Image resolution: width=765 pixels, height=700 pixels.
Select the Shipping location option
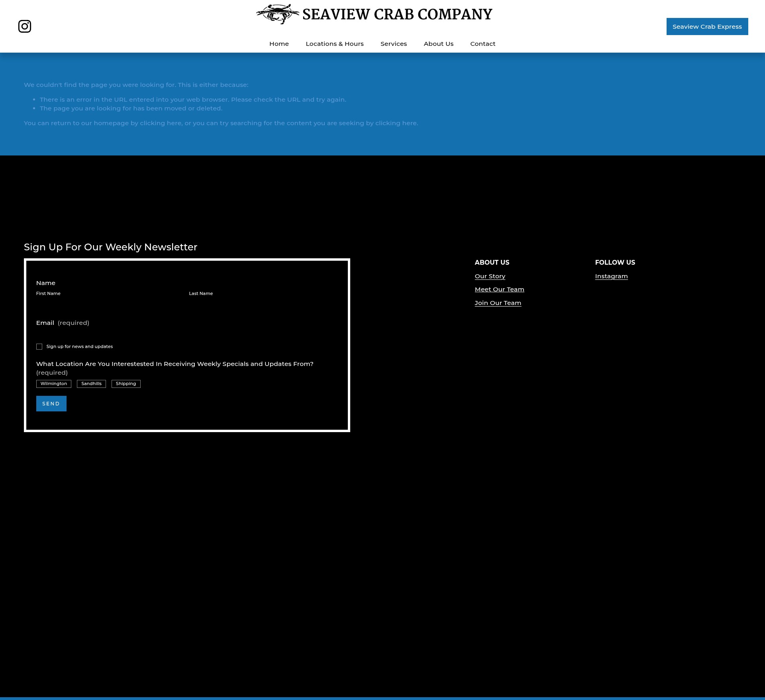[x=126, y=384]
